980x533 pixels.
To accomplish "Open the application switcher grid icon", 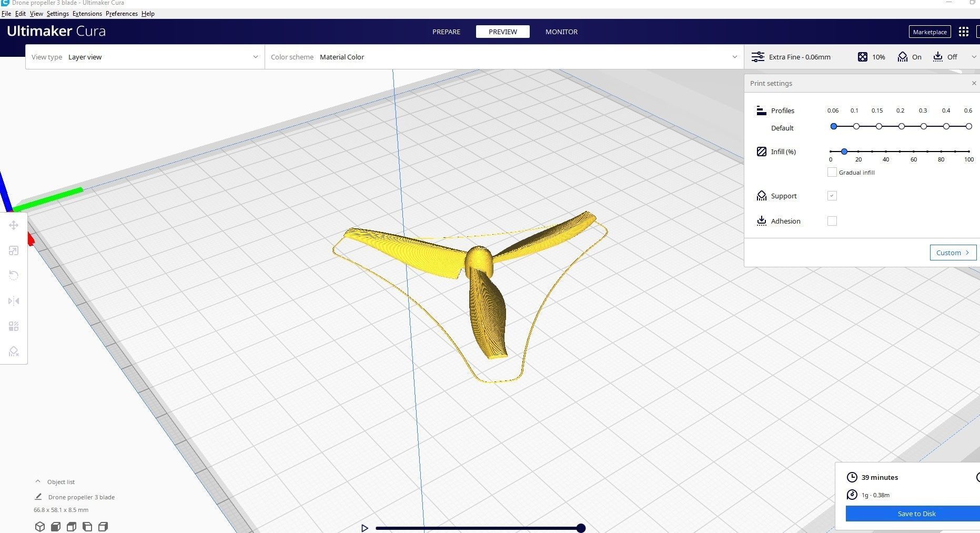I will pyautogui.click(x=963, y=32).
